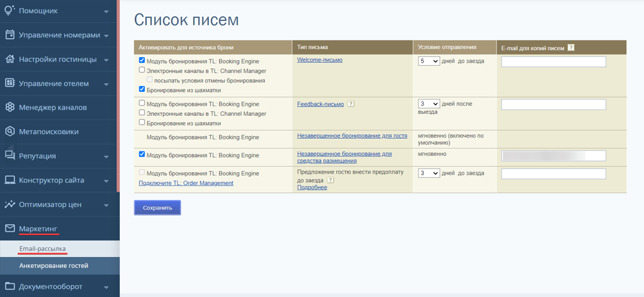
Task: Select the Маркетинг menu item
Action: pos(38,229)
